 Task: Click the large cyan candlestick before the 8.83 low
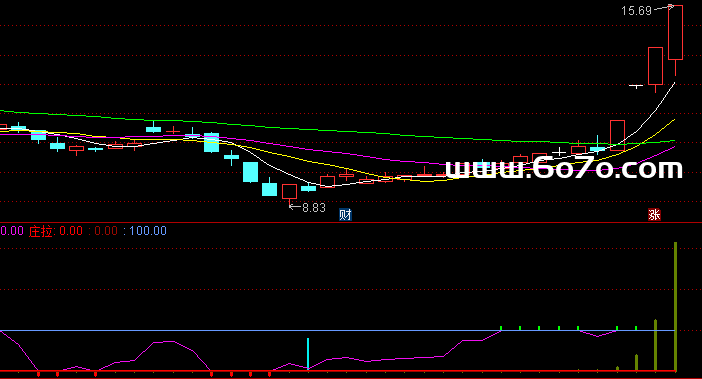[x=250, y=172]
